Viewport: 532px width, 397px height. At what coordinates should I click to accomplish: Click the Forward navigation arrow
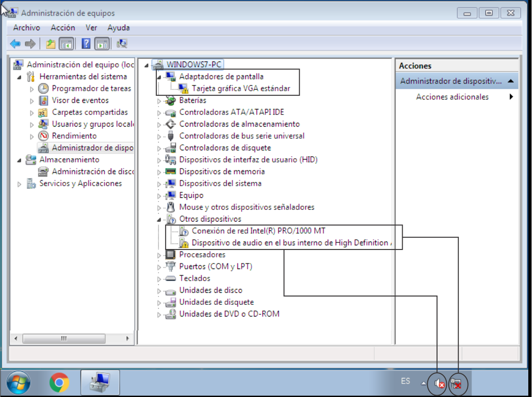click(x=29, y=43)
